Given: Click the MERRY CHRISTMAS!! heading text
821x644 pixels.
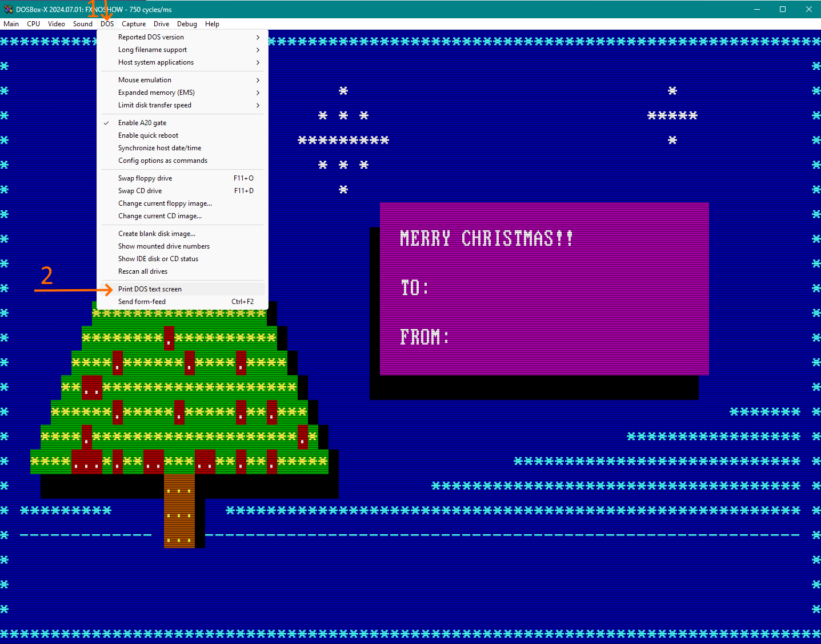Looking at the screenshot, I should tap(486, 238).
